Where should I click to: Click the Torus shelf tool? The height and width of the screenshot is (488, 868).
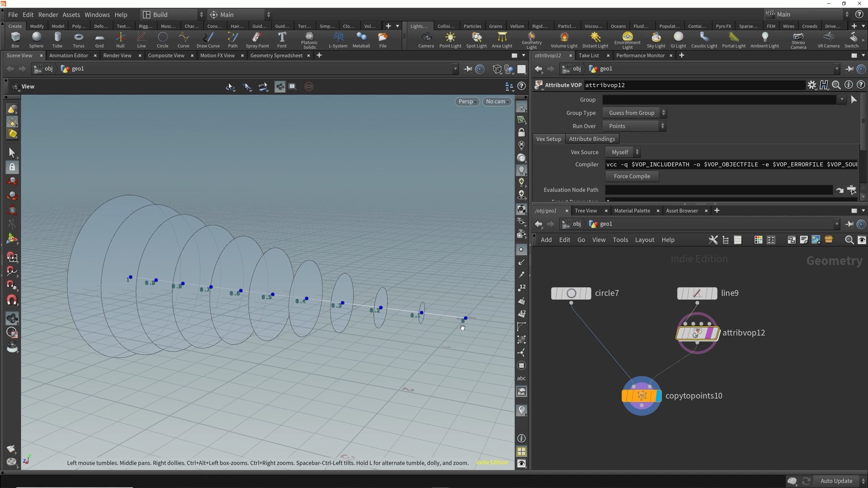[79, 40]
